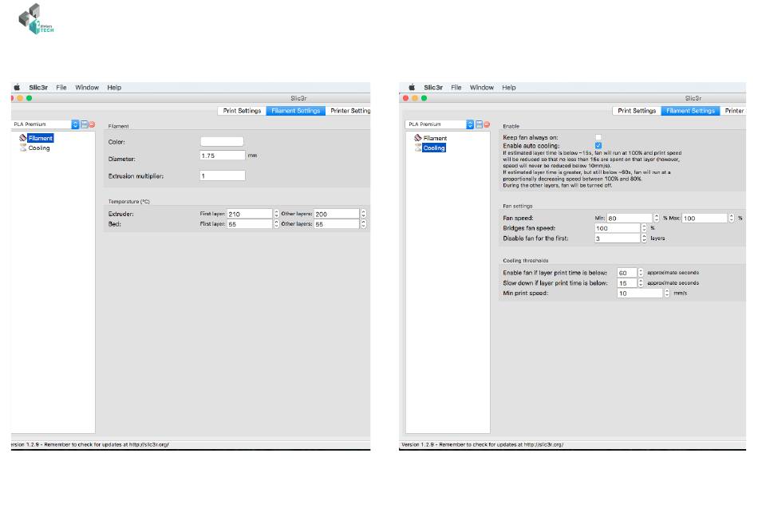Open the Apple menu in the right window

412,88
